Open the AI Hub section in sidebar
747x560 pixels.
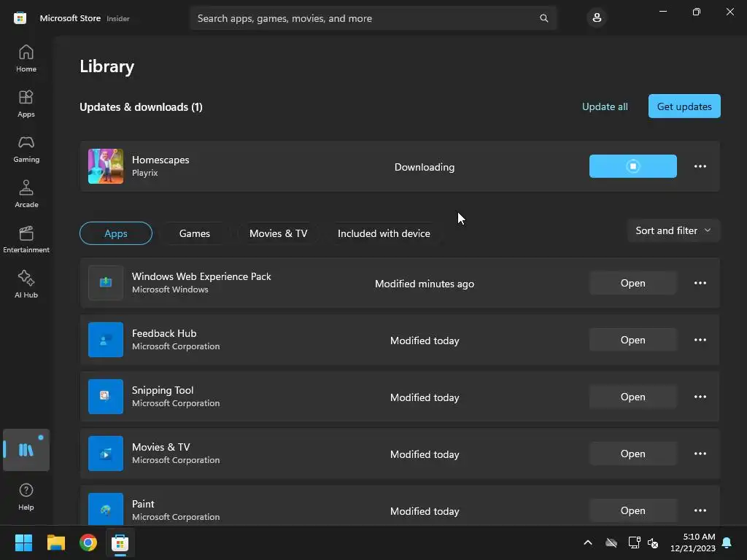pos(26,285)
